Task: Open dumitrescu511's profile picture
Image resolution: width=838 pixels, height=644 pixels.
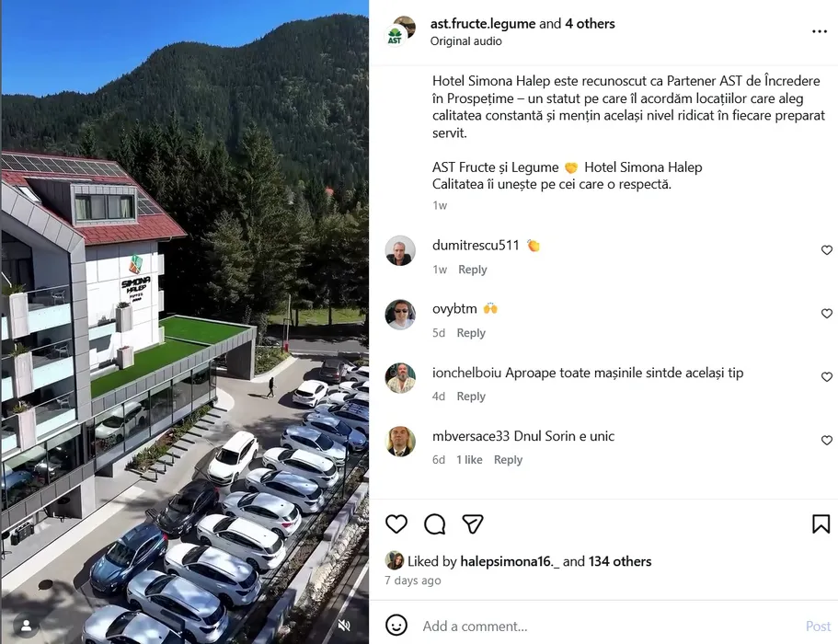Action: tap(400, 250)
